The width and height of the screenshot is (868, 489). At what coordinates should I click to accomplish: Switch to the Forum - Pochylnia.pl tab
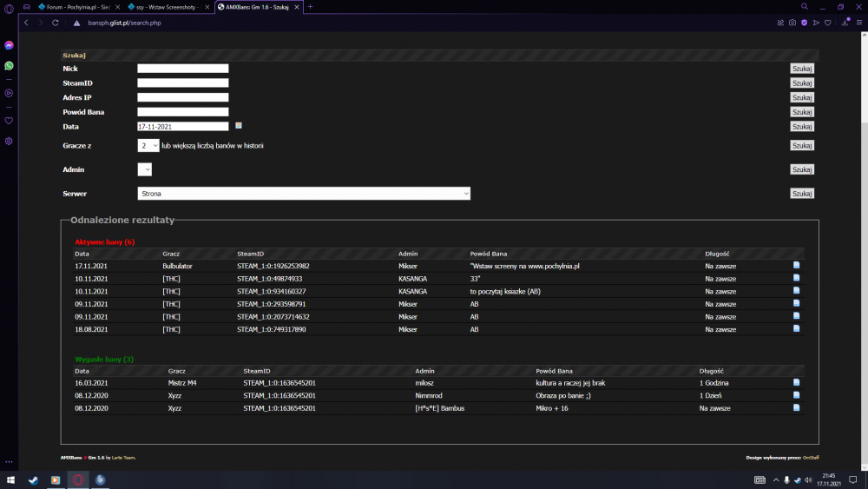click(x=76, y=6)
